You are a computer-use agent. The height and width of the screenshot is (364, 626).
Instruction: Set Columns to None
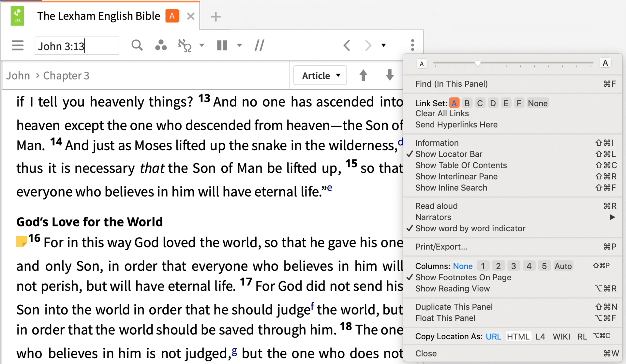(463, 266)
